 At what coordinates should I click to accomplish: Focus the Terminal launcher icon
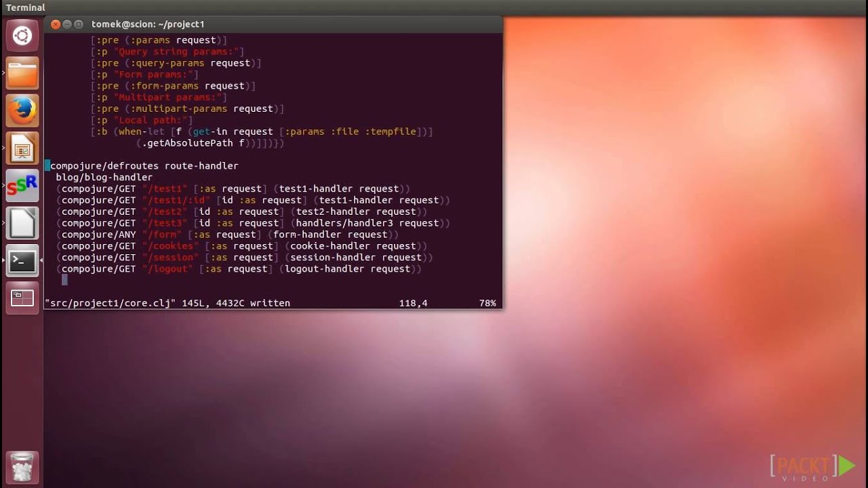(x=22, y=261)
